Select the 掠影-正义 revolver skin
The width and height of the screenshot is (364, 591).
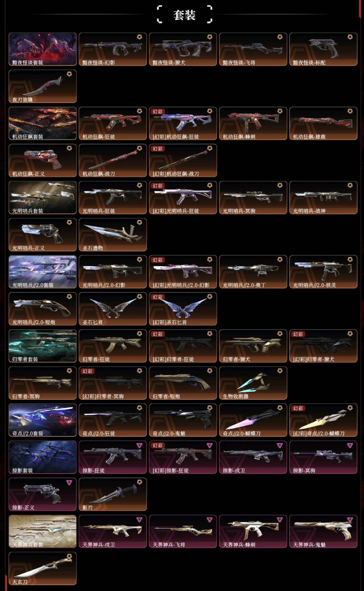[x=42, y=494]
